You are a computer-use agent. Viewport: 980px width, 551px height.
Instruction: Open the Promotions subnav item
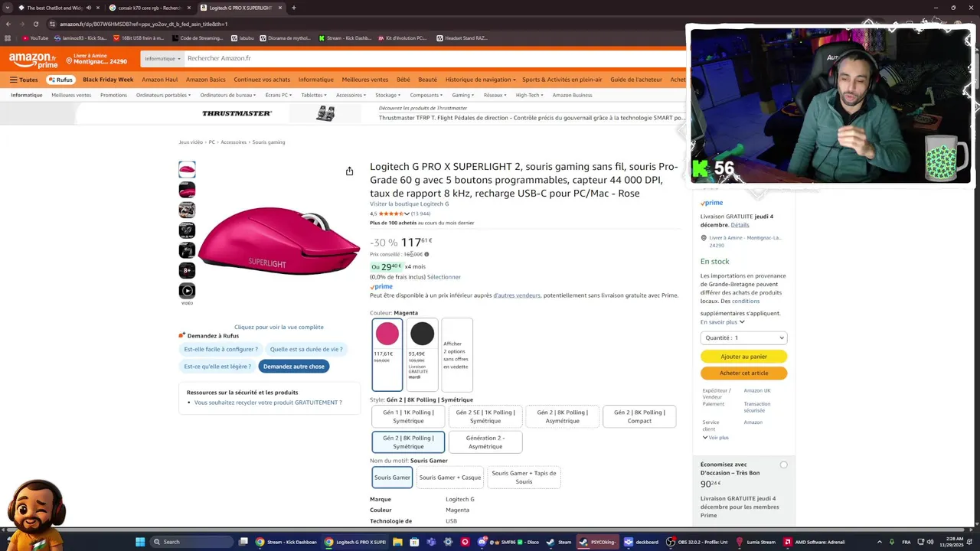(x=113, y=95)
